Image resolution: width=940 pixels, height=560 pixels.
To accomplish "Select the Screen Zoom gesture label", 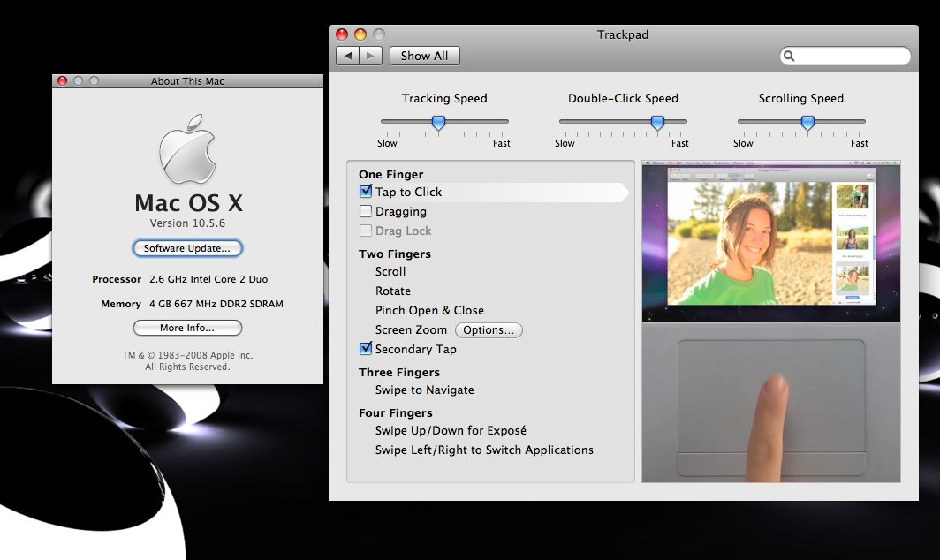I will click(x=411, y=329).
